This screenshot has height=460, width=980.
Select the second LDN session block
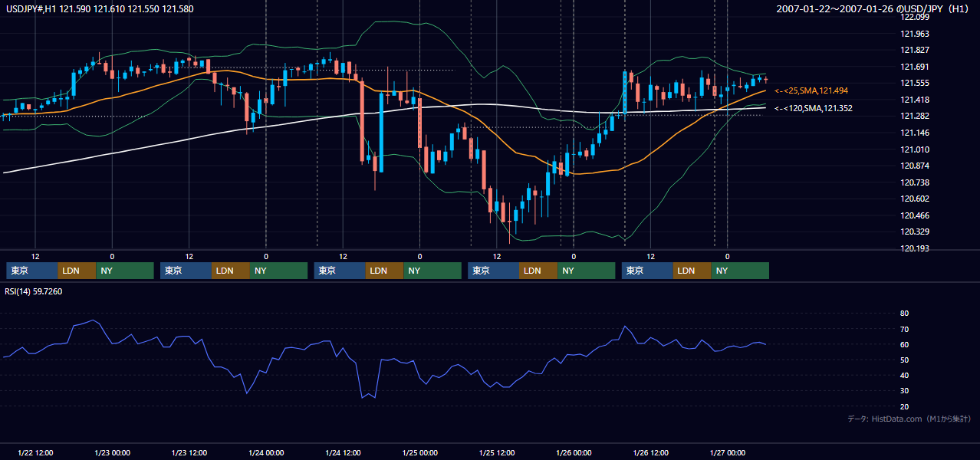pyautogui.click(x=231, y=271)
